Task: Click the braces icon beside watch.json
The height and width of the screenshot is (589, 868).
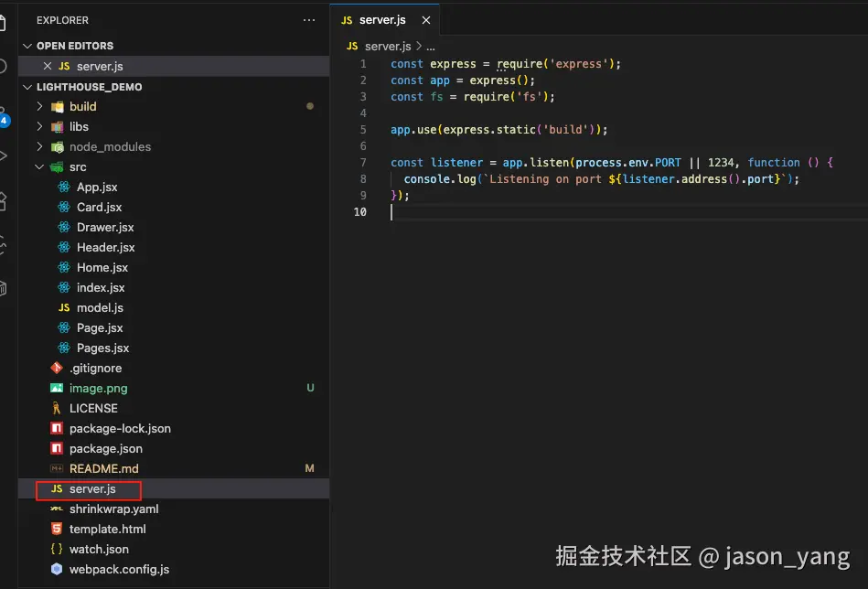Action: [57, 549]
